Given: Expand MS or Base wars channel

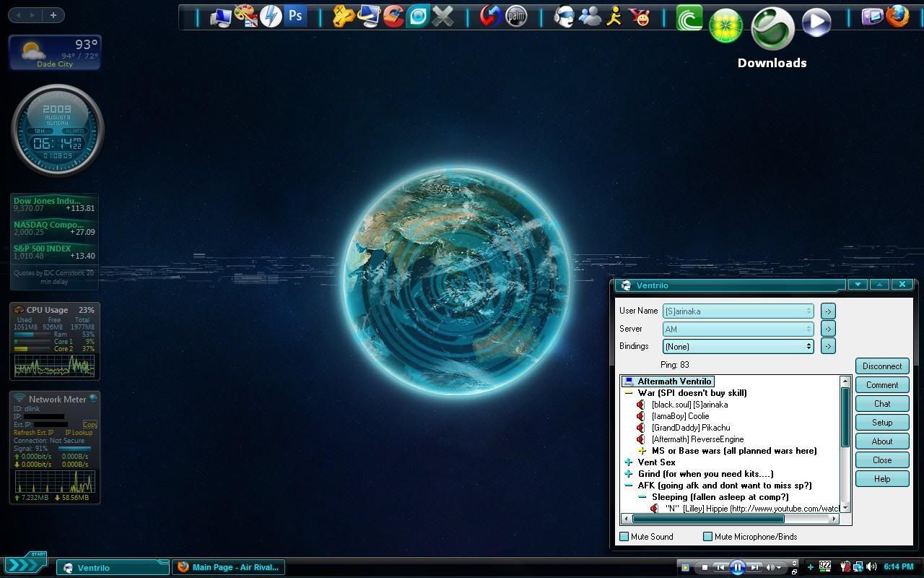Looking at the screenshot, I should [642, 451].
